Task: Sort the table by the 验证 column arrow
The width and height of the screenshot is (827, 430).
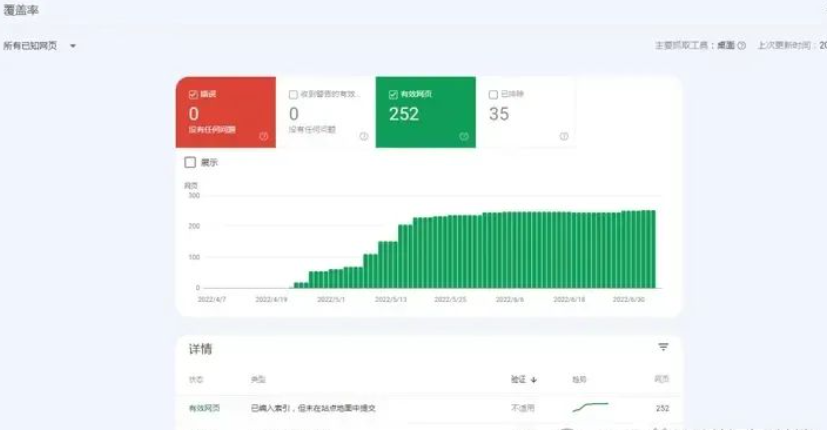Action: (534, 379)
